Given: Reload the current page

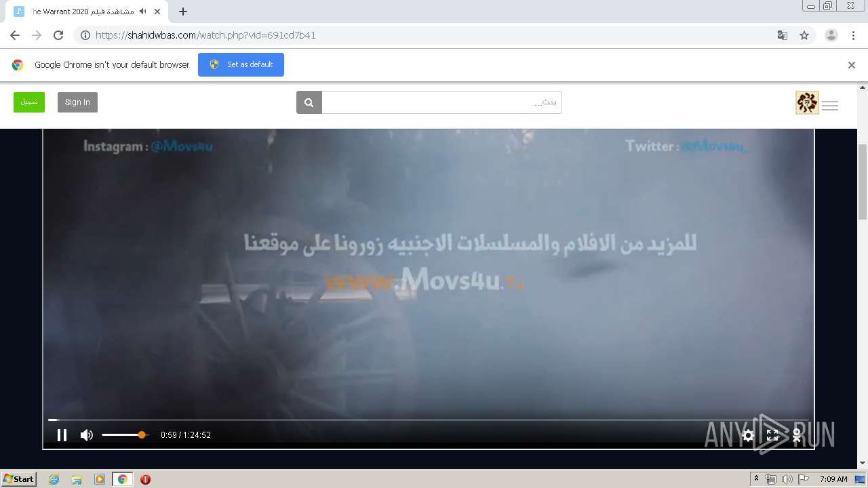Looking at the screenshot, I should [x=58, y=35].
